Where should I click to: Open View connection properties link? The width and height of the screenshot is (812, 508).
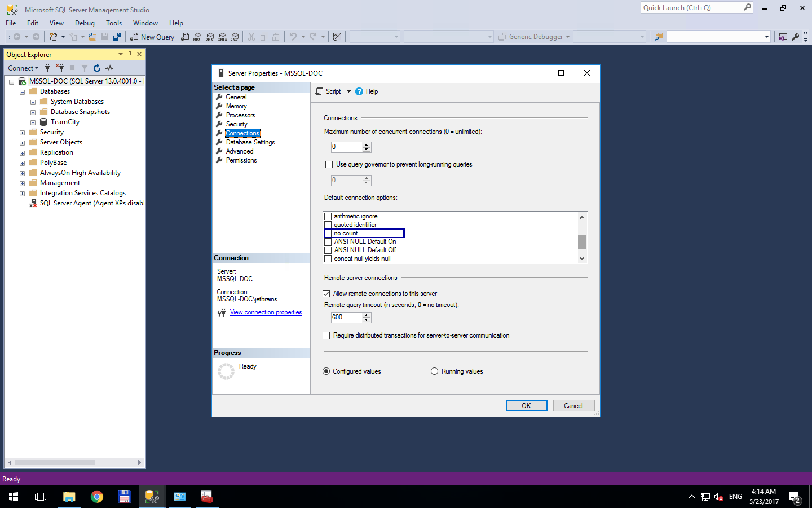tap(266, 312)
